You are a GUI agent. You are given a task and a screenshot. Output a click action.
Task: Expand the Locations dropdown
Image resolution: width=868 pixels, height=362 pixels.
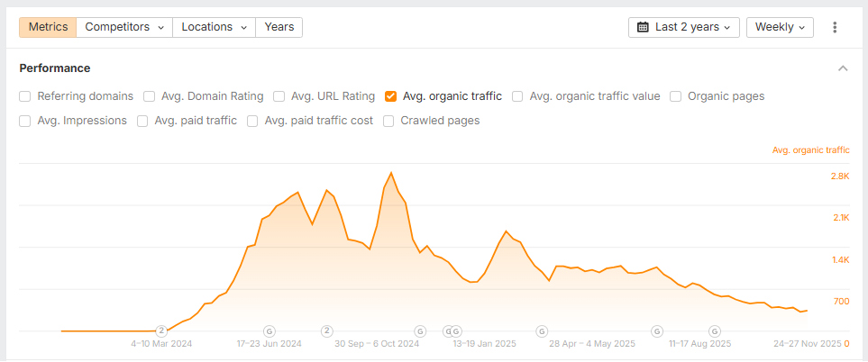(214, 27)
